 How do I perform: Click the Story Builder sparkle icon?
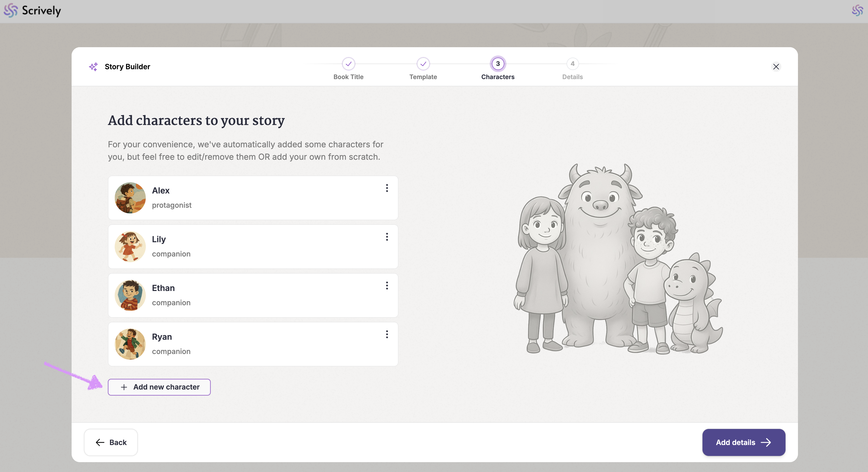coord(93,67)
